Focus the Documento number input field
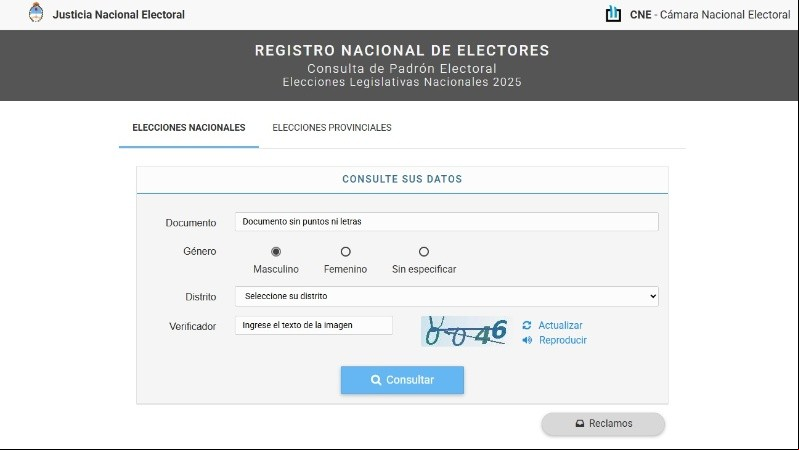The height and width of the screenshot is (450, 799). (446, 222)
